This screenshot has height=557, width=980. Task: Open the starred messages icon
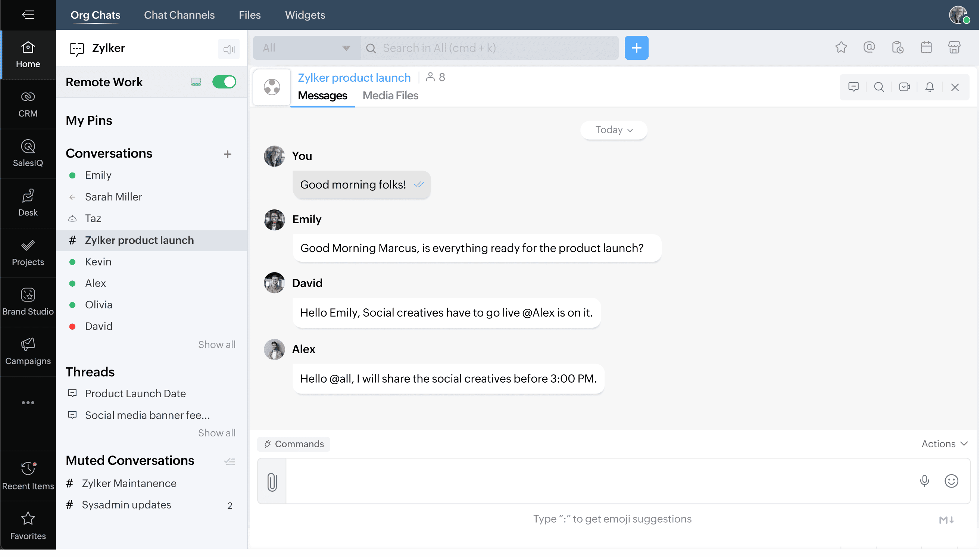tap(841, 47)
